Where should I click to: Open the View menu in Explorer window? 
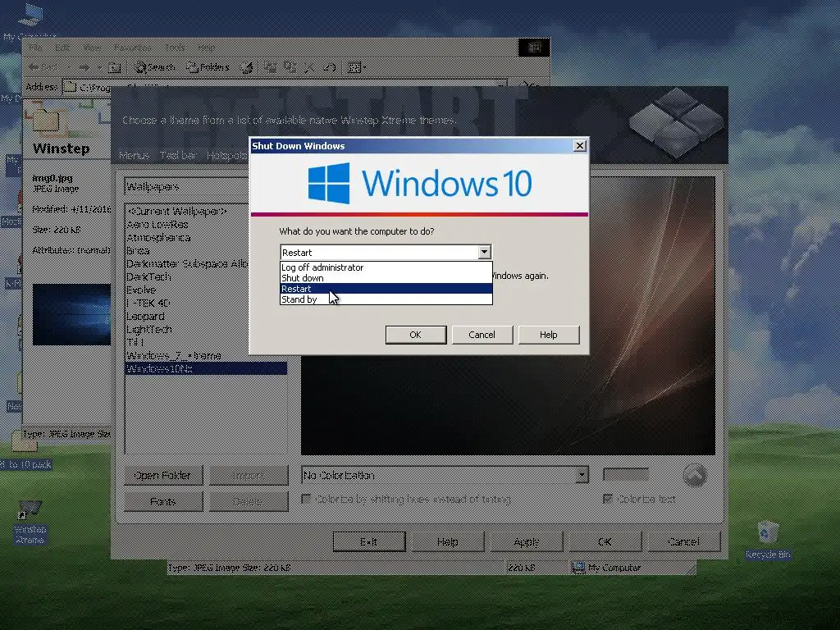click(92, 48)
